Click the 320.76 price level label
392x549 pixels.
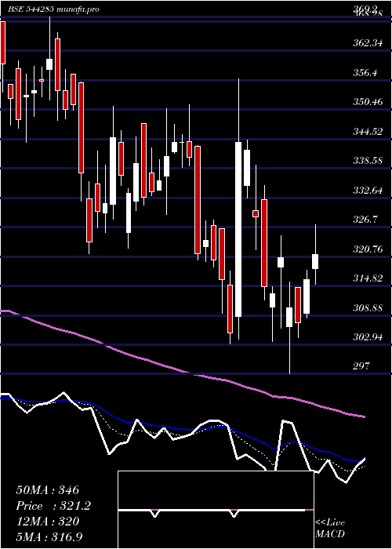pyautogui.click(x=368, y=249)
